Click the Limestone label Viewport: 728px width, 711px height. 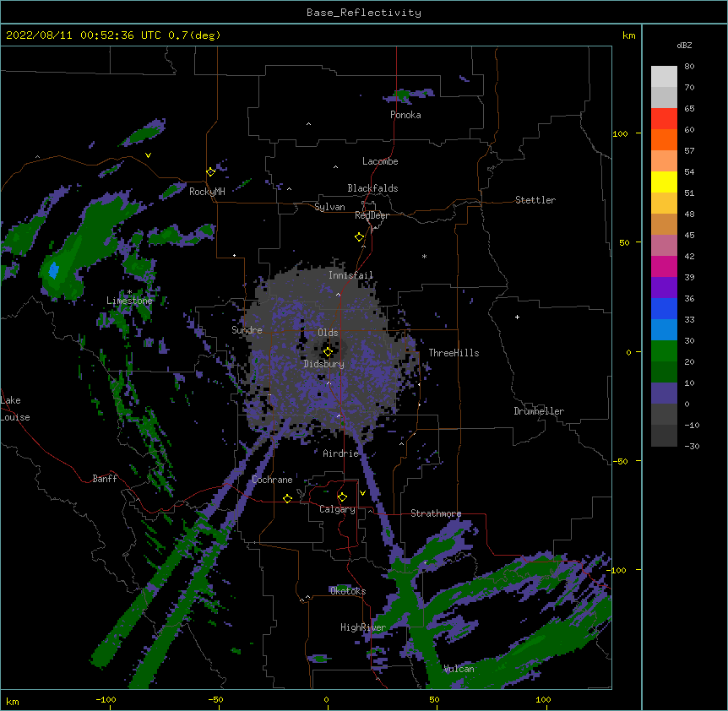(129, 301)
